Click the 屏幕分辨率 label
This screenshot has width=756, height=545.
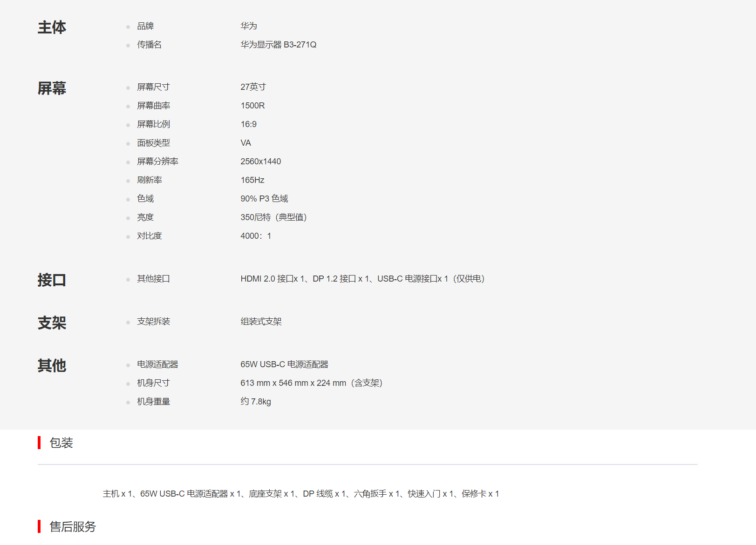157,161
